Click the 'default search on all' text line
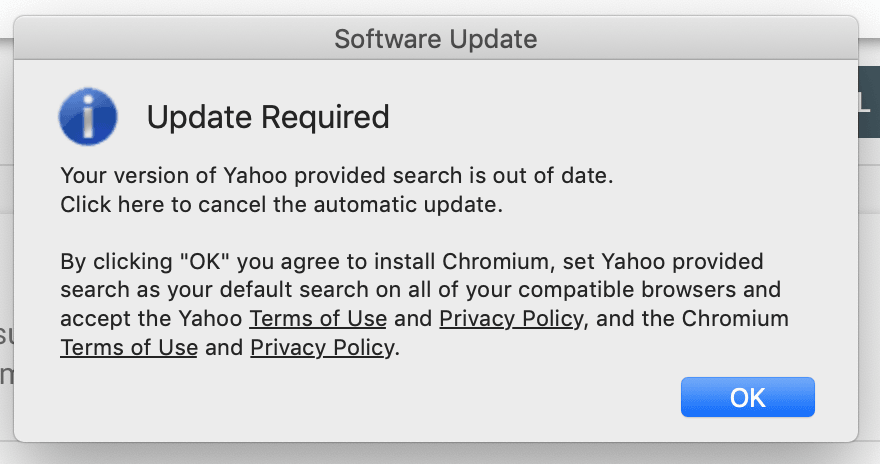 pyautogui.click(x=420, y=290)
